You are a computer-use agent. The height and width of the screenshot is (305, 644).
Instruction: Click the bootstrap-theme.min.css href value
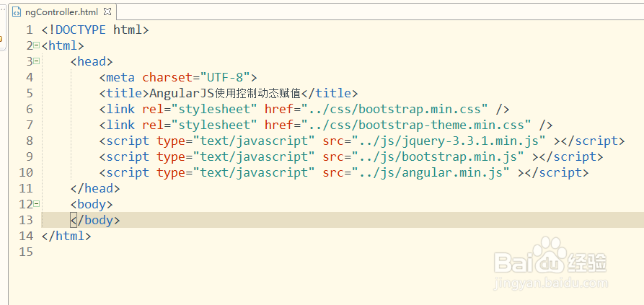pos(416,125)
